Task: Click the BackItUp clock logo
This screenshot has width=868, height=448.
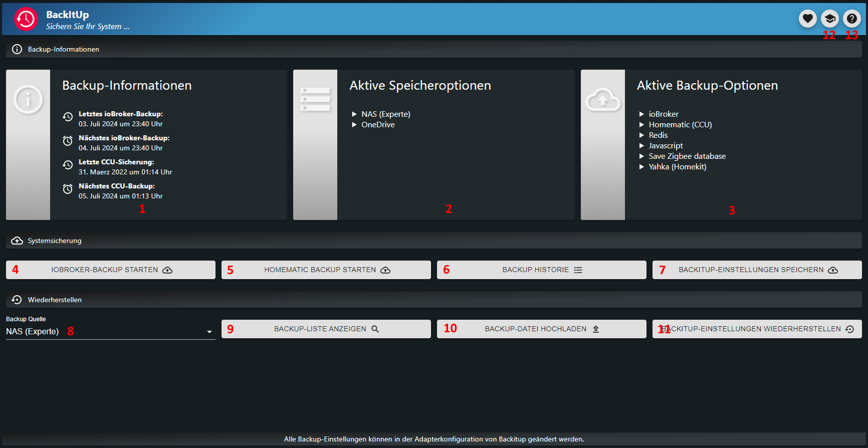Action: 26,20
